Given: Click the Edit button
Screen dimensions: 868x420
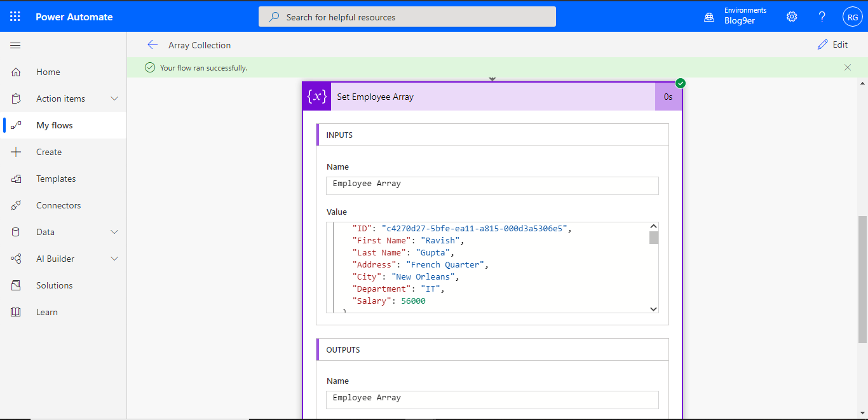Looking at the screenshot, I should click(x=832, y=44).
